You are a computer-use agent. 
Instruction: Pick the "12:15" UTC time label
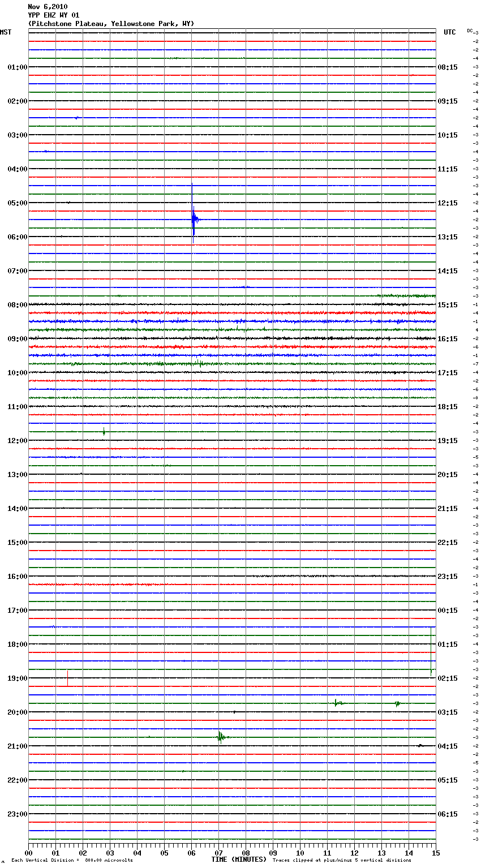pyautogui.click(x=448, y=203)
